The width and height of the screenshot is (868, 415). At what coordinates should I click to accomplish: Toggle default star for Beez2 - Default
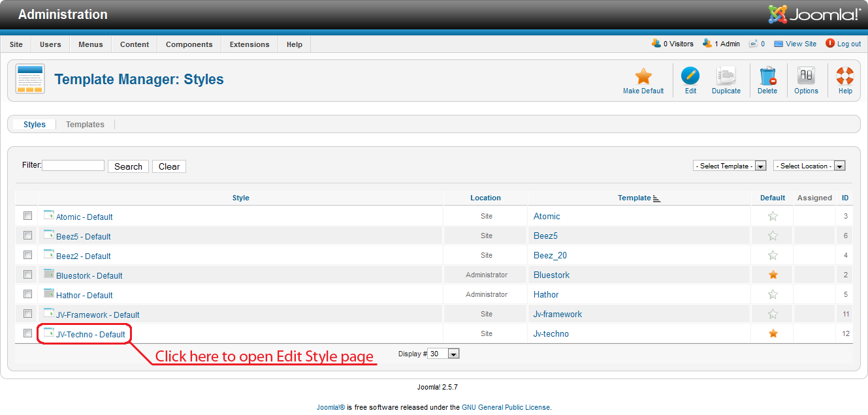773,255
